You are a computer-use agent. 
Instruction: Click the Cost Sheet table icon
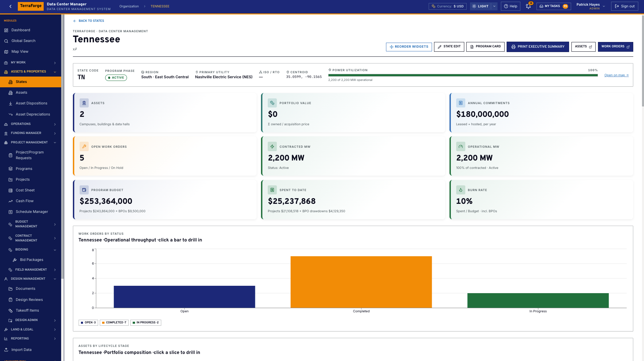pos(10,190)
